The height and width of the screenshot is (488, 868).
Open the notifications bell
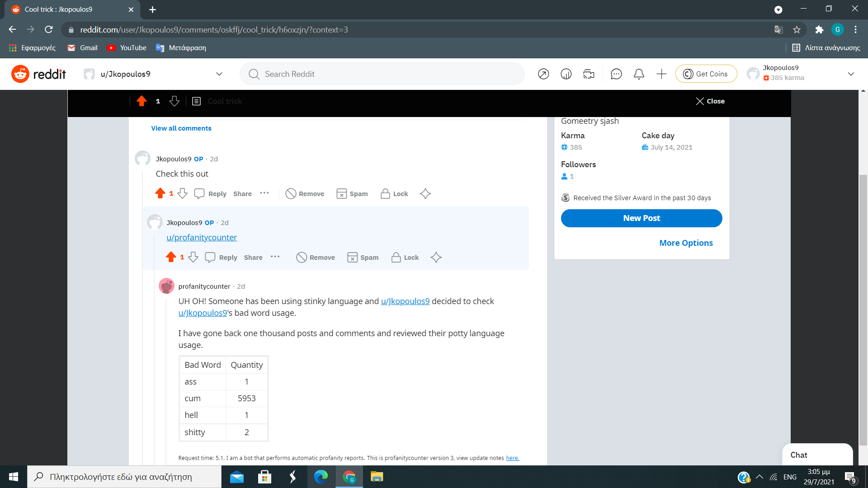coord(639,74)
